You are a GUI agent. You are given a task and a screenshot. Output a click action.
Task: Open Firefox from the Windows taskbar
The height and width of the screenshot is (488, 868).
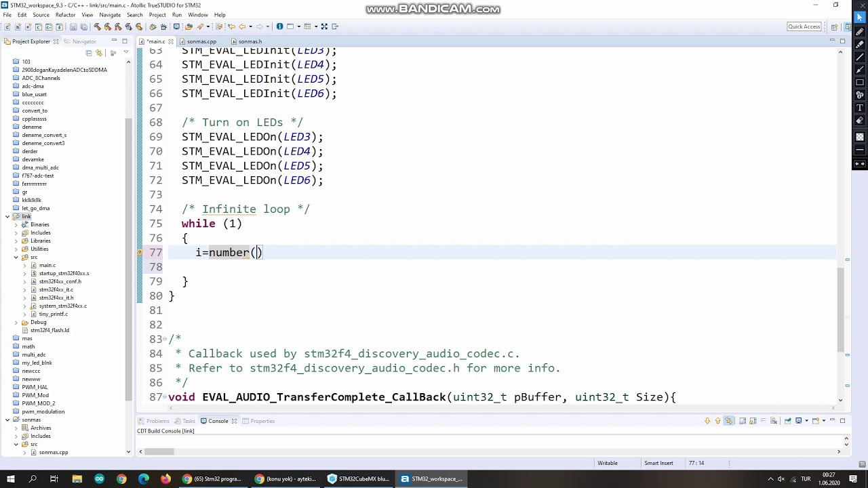(166, 479)
